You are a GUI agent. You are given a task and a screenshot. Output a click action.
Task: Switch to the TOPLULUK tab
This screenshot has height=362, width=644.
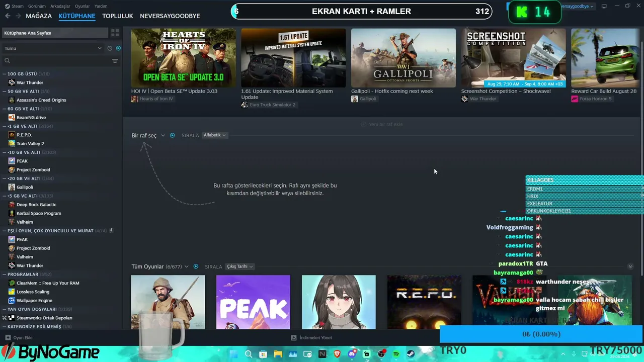(x=118, y=16)
